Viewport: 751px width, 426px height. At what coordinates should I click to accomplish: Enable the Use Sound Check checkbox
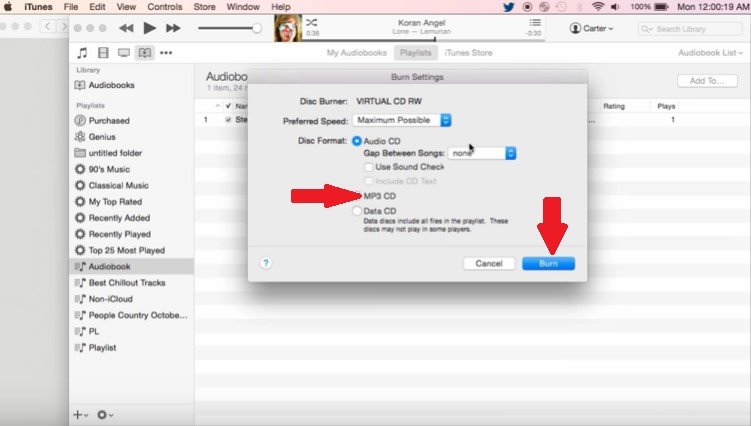(x=368, y=167)
